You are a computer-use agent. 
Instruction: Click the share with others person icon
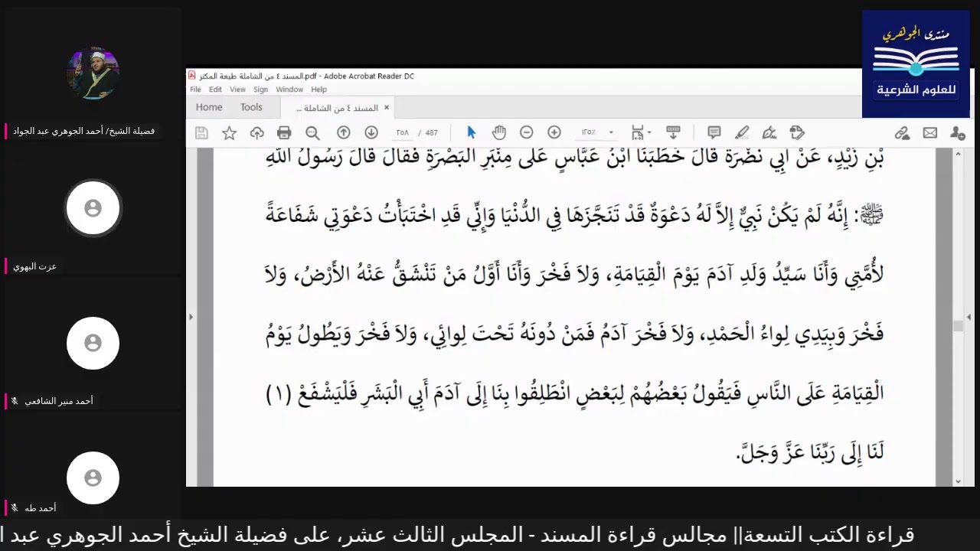pyautogui.click(x=958, y=133)
